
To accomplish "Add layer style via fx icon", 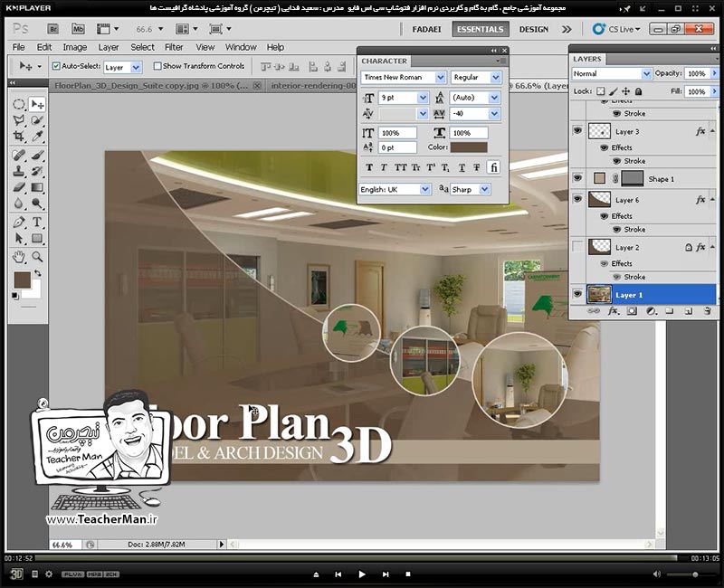I will coord(613,311).
